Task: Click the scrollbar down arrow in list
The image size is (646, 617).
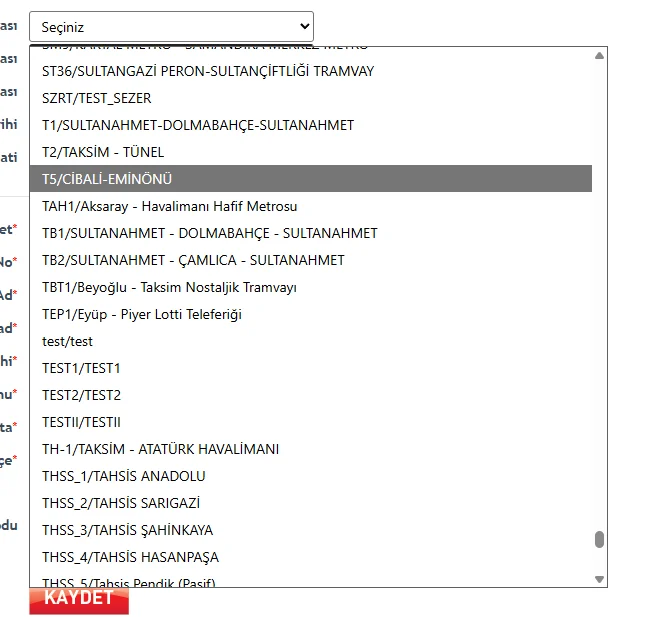Action: point(599,579)
